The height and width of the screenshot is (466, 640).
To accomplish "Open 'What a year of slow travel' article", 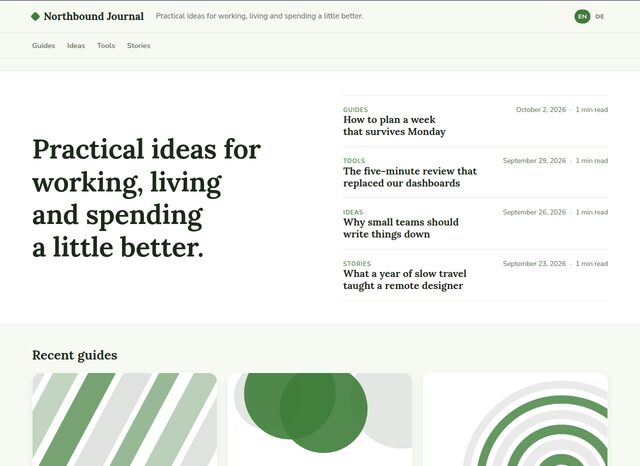I will tap(404, 280).
